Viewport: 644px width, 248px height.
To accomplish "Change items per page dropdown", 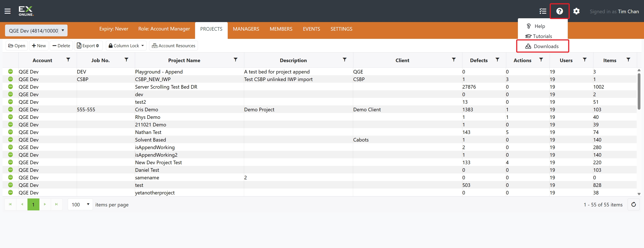I will [80, 205].
